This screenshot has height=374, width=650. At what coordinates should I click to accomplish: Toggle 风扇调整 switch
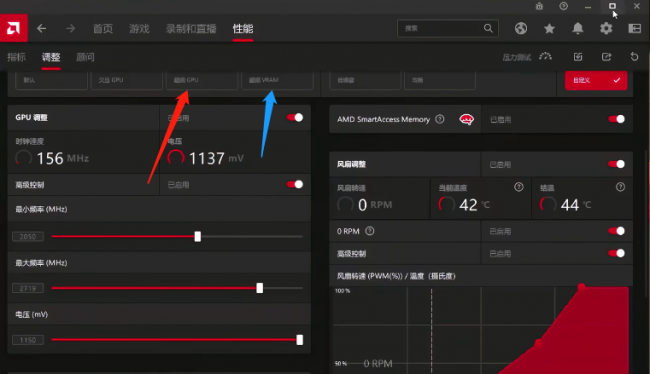pos(616,164)
